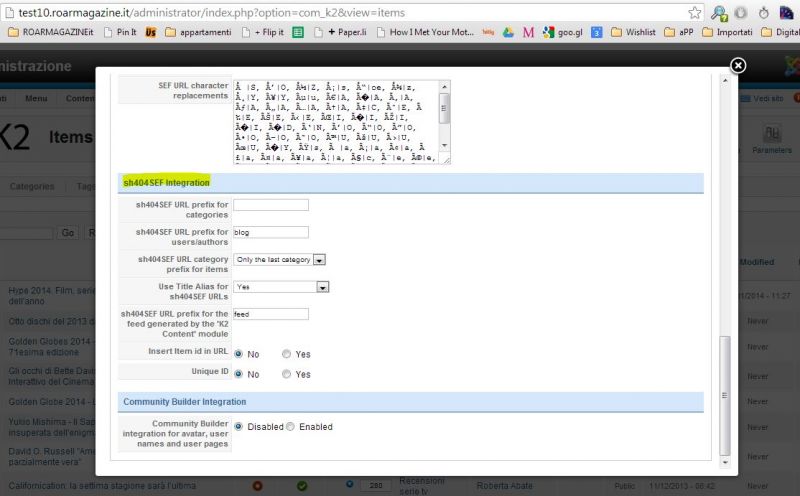This screenshot has height=496, width=800.
Task: Click green published check icon in last row
Action: pos(302,486)
